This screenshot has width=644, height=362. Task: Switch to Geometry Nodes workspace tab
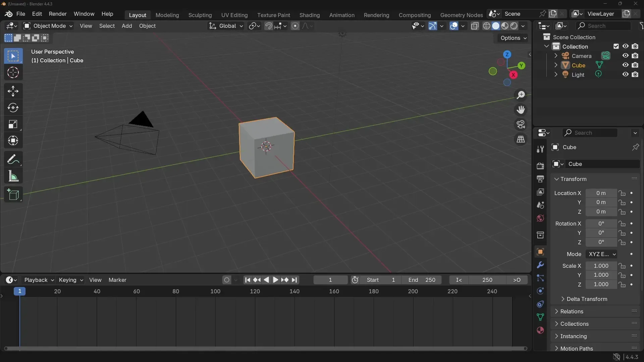pyautogui.click(x=461, y=15)
